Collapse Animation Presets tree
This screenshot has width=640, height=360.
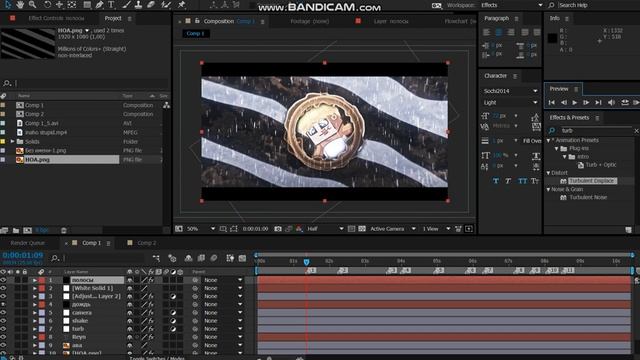point(549,140)
